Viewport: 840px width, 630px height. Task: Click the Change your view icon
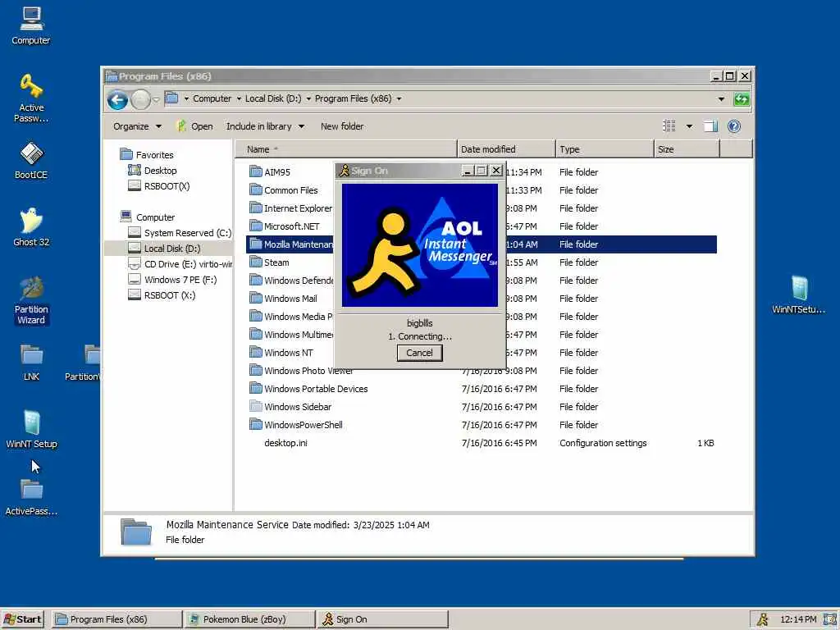(669, 126)
